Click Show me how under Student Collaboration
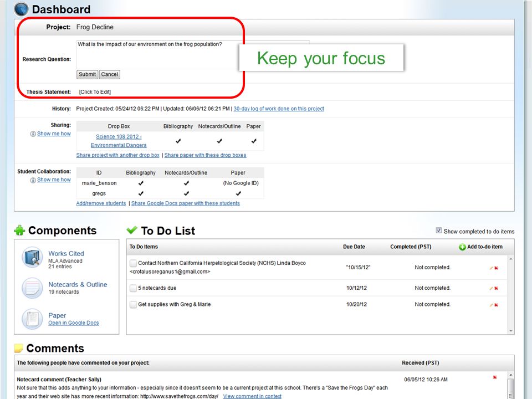Image resolution: width=532 pixels, height=399 pixels. click(x=54, y=180)
